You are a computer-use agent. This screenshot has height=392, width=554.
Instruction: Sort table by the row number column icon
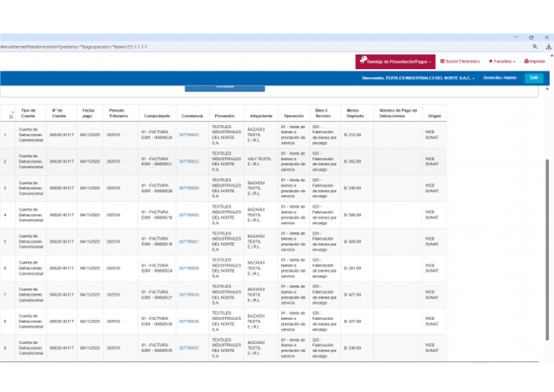click(11, 115)
